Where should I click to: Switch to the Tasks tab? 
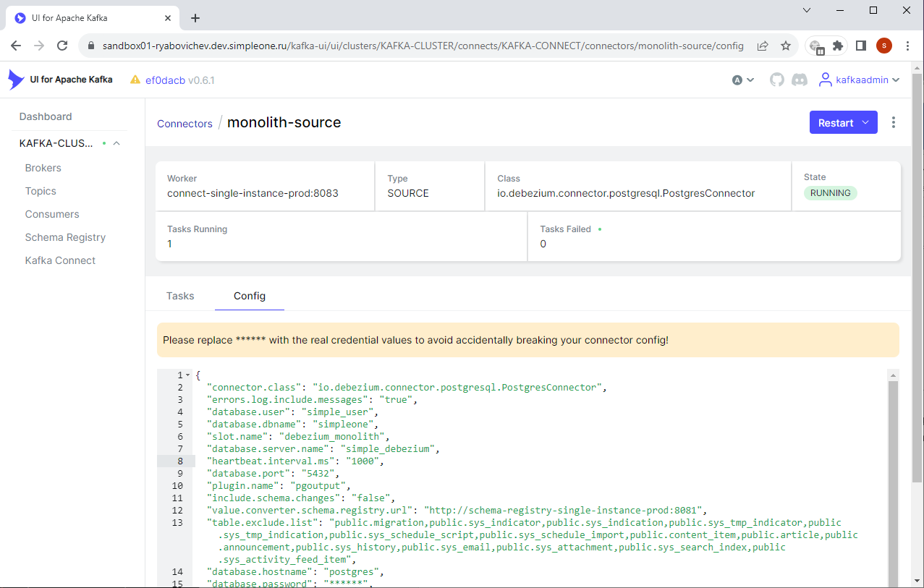pos(180,296)
